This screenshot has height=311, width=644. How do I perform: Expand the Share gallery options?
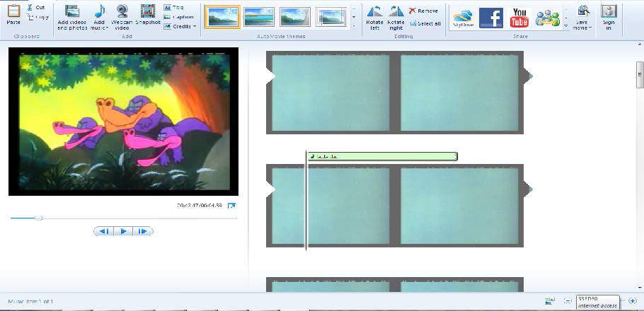(566, 26)
